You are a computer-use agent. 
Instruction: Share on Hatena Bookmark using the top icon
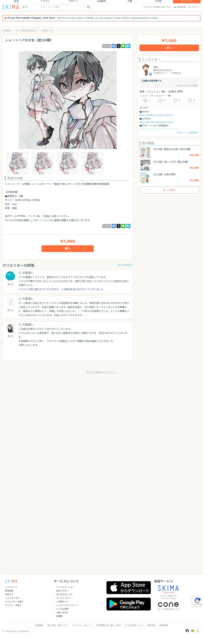[128, 46]
